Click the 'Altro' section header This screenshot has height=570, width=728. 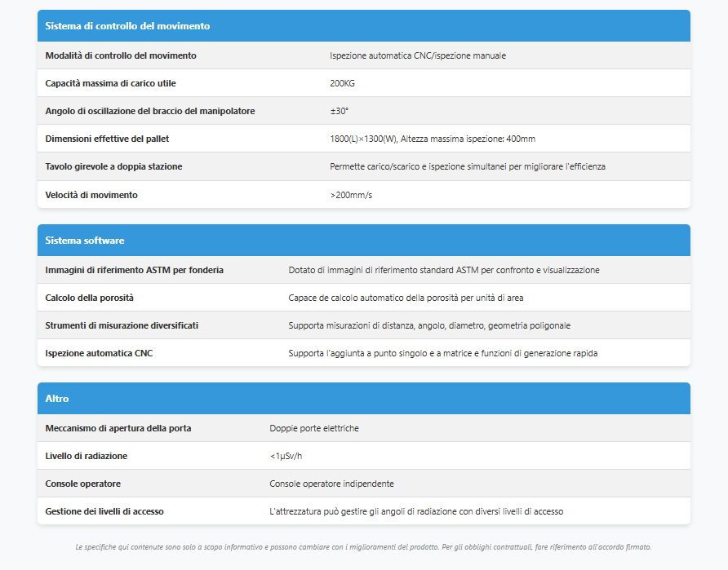click(x=57, y=399)
